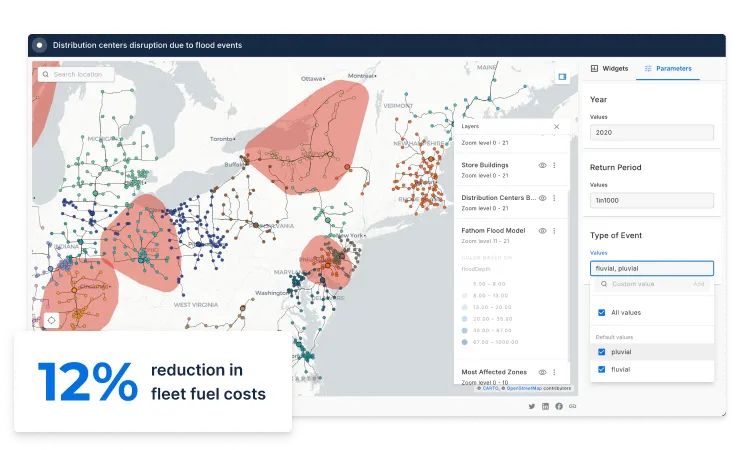Click the Ottawa label on the map
The image size is (754, 450).
[x=312, y=78]
